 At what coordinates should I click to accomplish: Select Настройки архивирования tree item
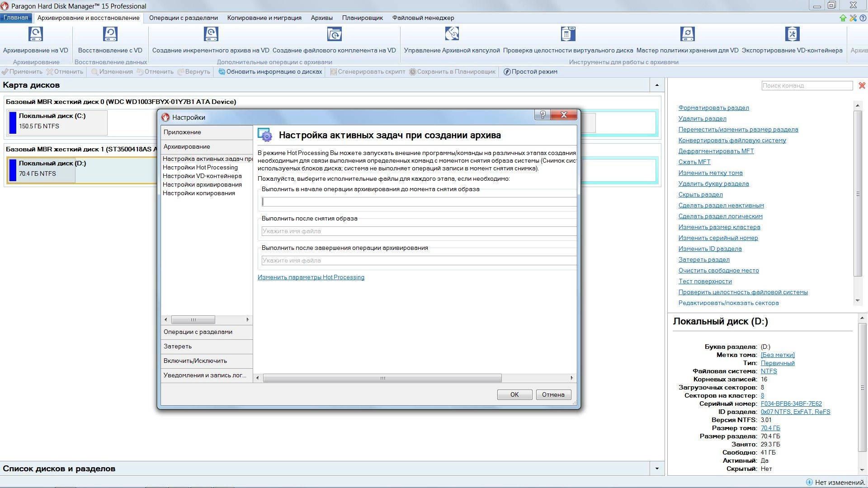click(x=202, y=184)
